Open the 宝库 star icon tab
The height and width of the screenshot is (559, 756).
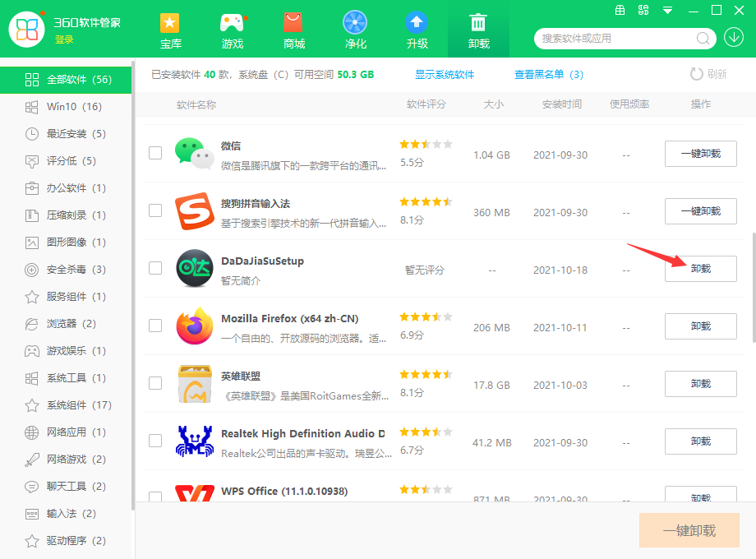pyautogui.click(x=170, y=30)
